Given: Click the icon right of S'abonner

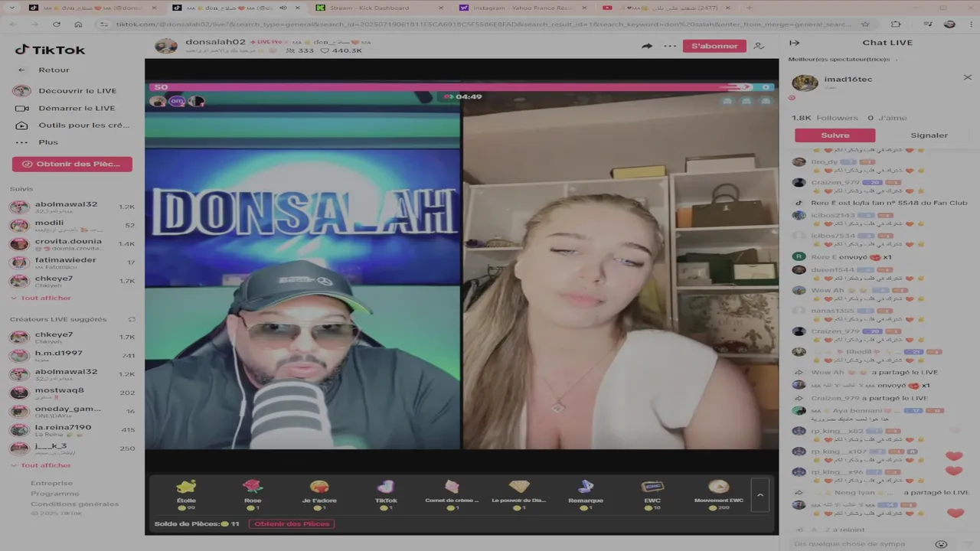Looking at the screenshot, I should 759,46.
